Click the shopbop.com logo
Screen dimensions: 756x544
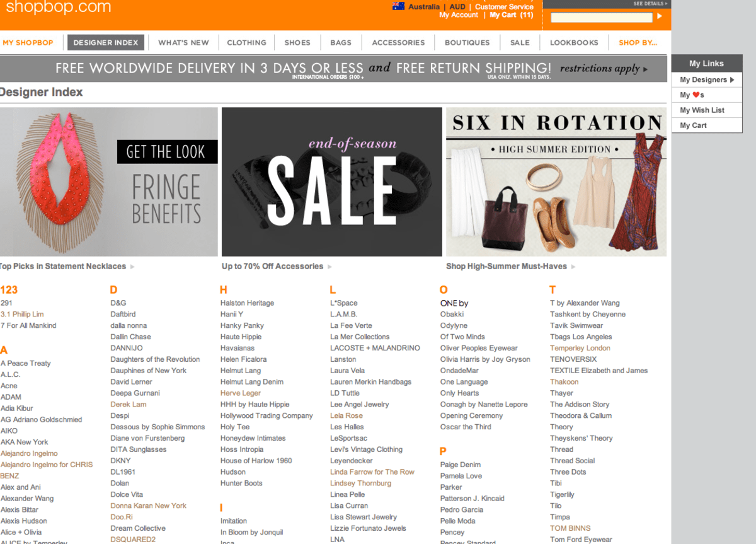(x=57, y=9)
